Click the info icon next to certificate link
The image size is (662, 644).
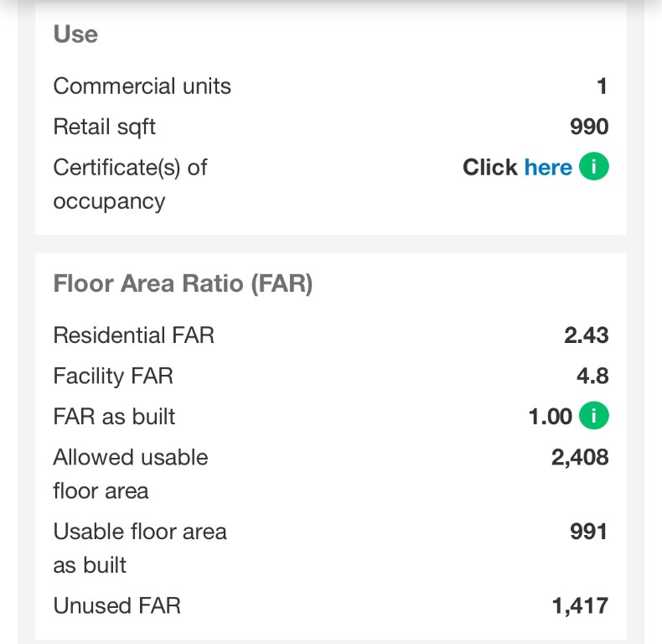pos(593,167)
